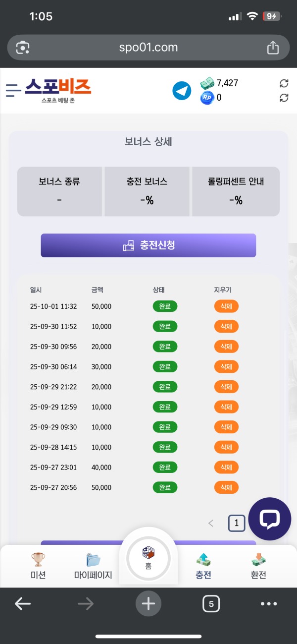297x644 pixels.
Task: Refresh the cash balance of 7,427
Action: pos(284,83)
